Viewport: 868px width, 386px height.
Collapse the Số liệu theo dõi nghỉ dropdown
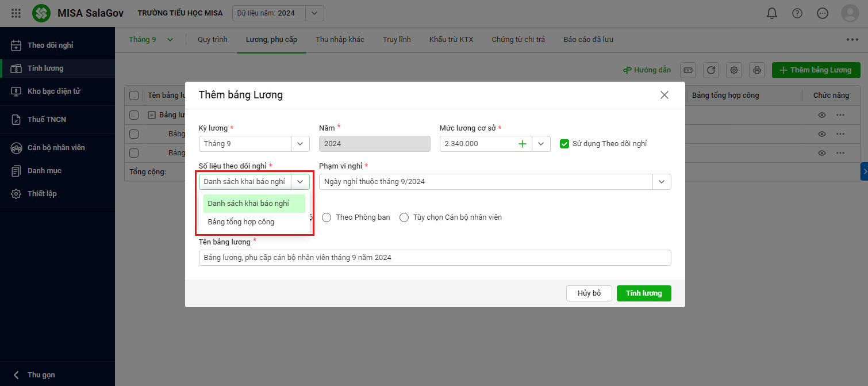300,182
